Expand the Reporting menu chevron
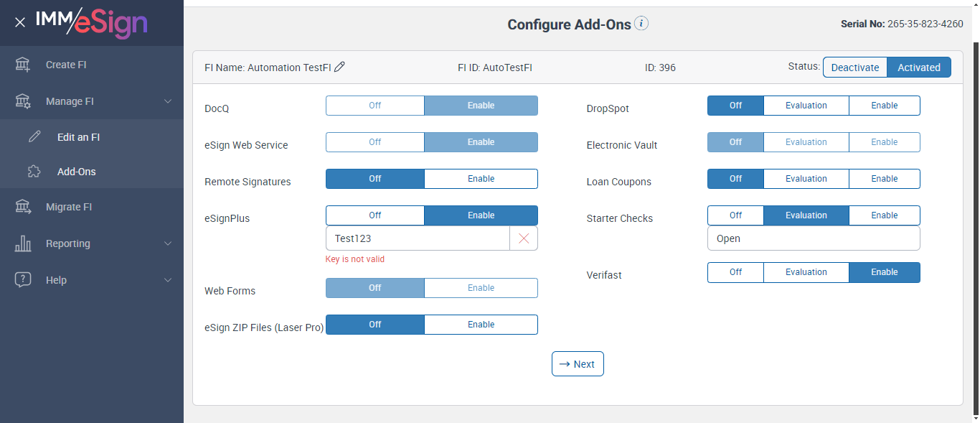This screenshot has height=423, width=980. pos(168,243)
